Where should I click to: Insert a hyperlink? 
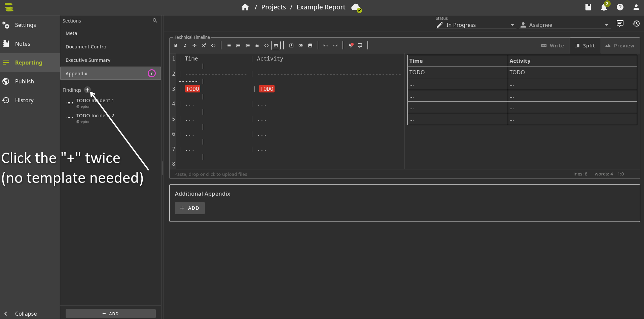300,45
